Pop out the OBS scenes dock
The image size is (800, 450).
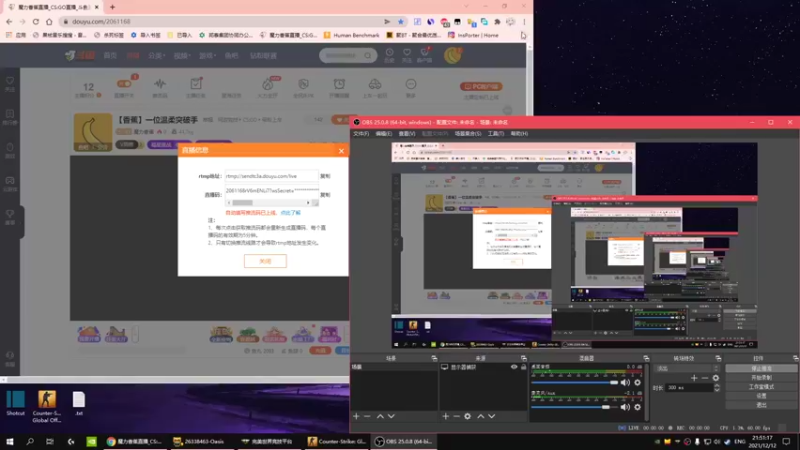pos(434,359)
